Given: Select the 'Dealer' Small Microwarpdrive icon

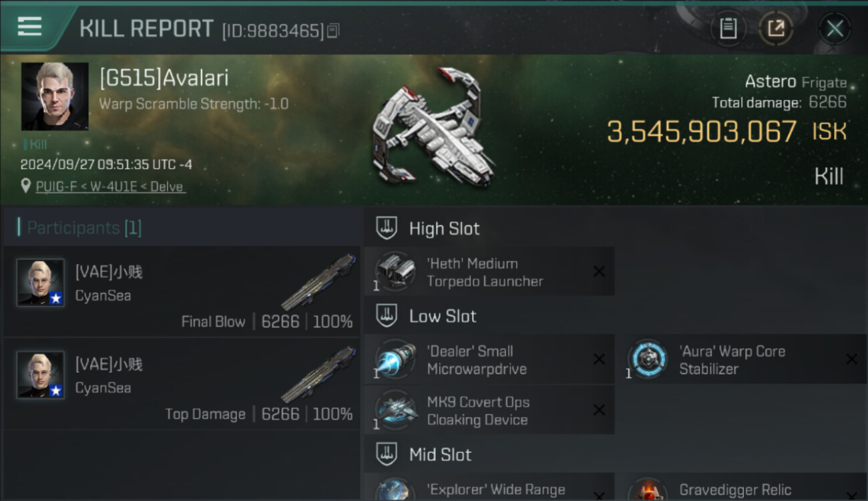Looking at the screenshot, I should tap(395, 359).
